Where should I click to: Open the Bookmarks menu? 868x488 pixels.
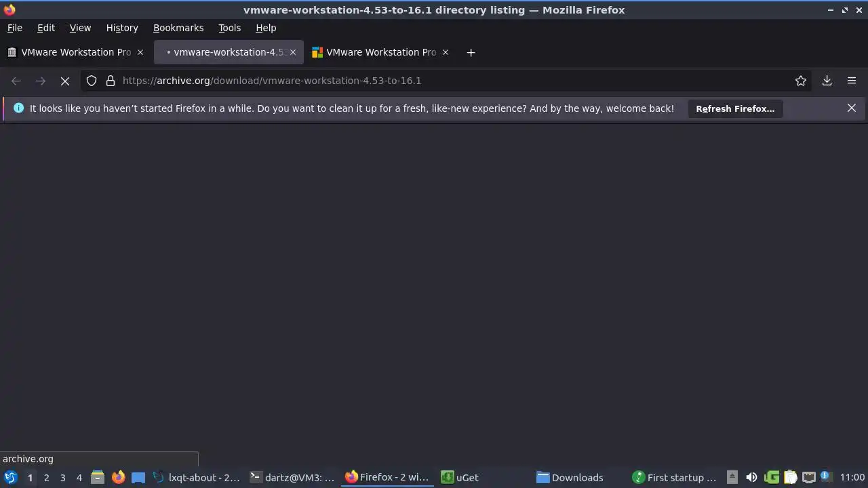178,28
